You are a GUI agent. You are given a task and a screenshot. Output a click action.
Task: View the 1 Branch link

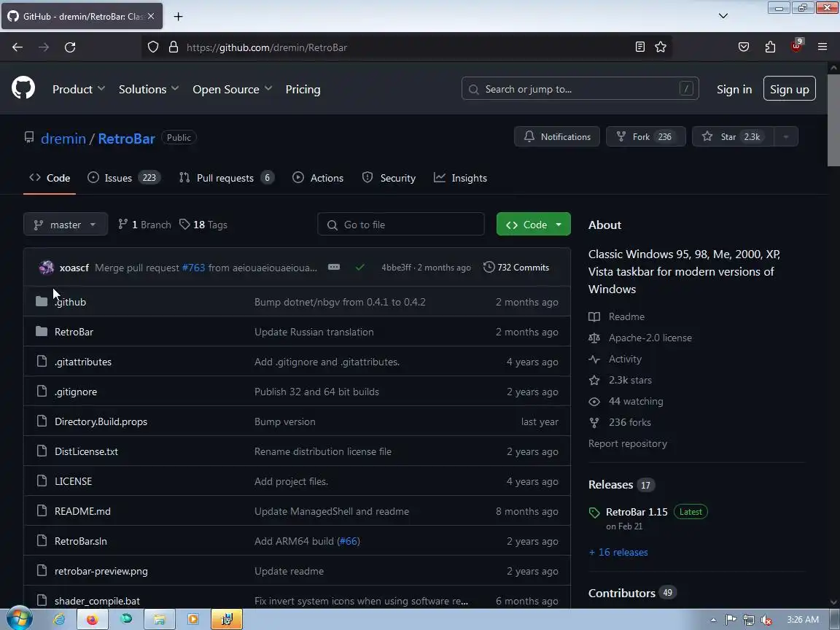[144, 225]
